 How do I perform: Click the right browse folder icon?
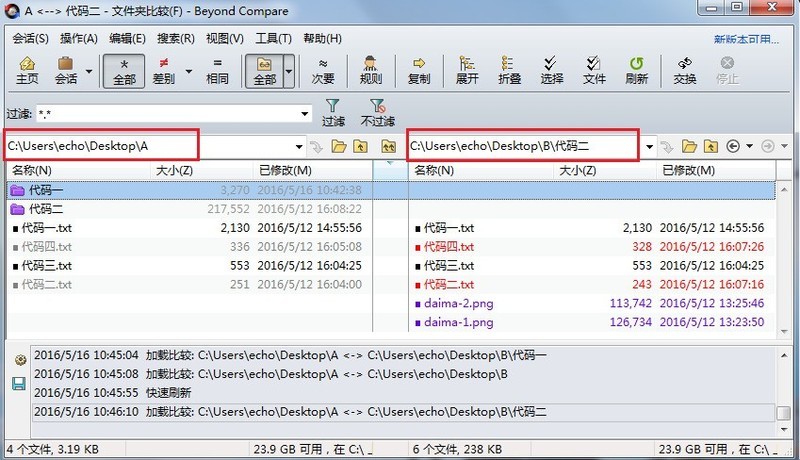tap(689, 147)
